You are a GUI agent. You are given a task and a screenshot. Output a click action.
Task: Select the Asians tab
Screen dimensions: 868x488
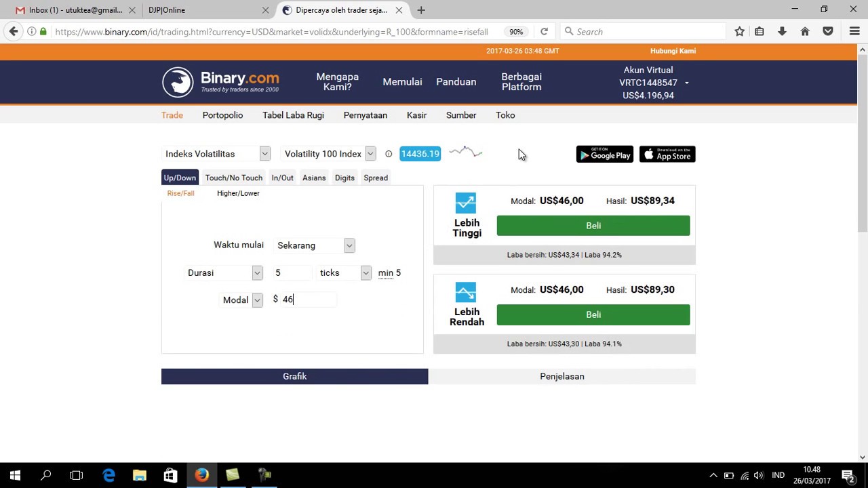point(314,178)
